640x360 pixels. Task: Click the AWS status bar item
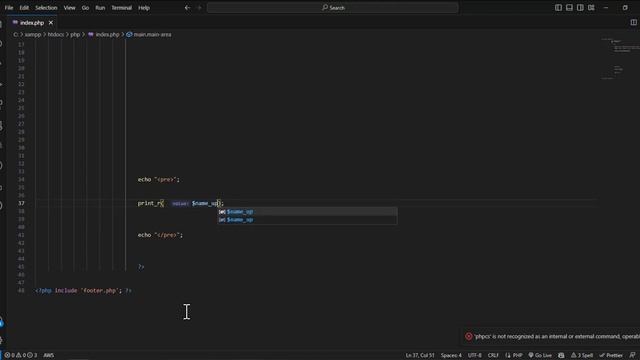tap(49, 355)
